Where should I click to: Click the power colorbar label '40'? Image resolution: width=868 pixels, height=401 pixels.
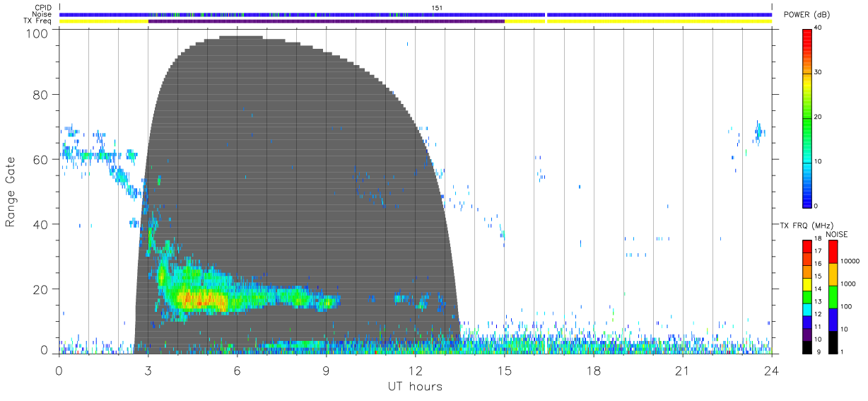(x=819, y=28)
